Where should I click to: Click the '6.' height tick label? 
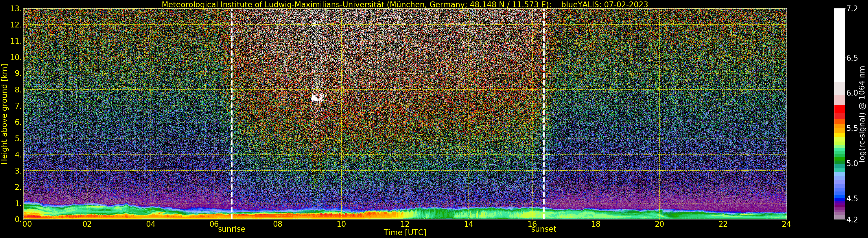coord(18,122)
